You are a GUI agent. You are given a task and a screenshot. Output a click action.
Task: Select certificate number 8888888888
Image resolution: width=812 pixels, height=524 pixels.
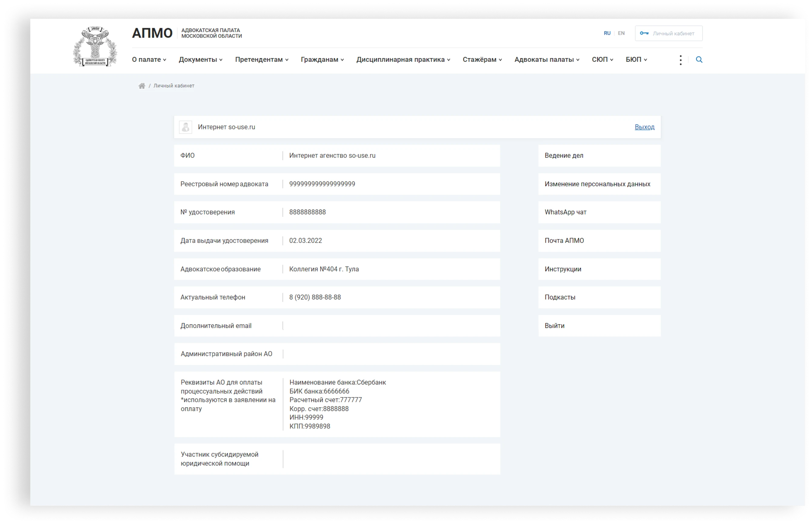[x=307, y=212]
